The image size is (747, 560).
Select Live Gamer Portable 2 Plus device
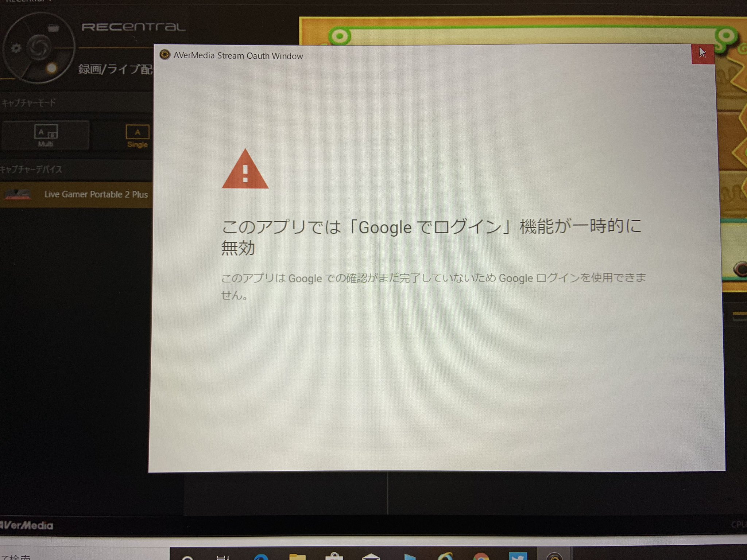96,194
